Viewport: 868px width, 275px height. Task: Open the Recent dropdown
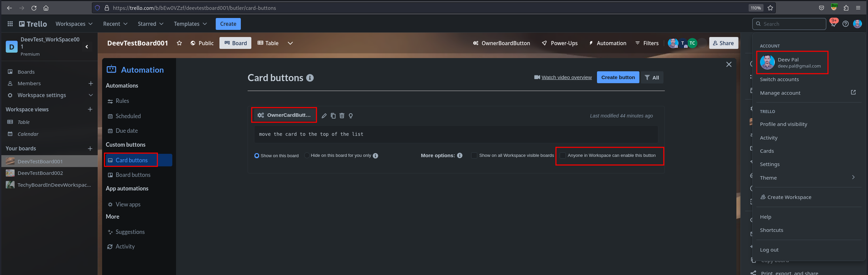pos(115,24)
